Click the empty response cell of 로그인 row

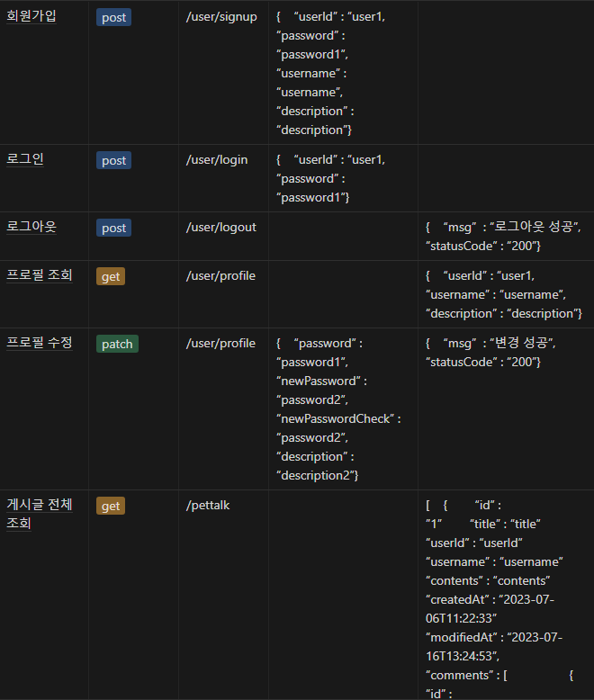[x=506, y=178]
